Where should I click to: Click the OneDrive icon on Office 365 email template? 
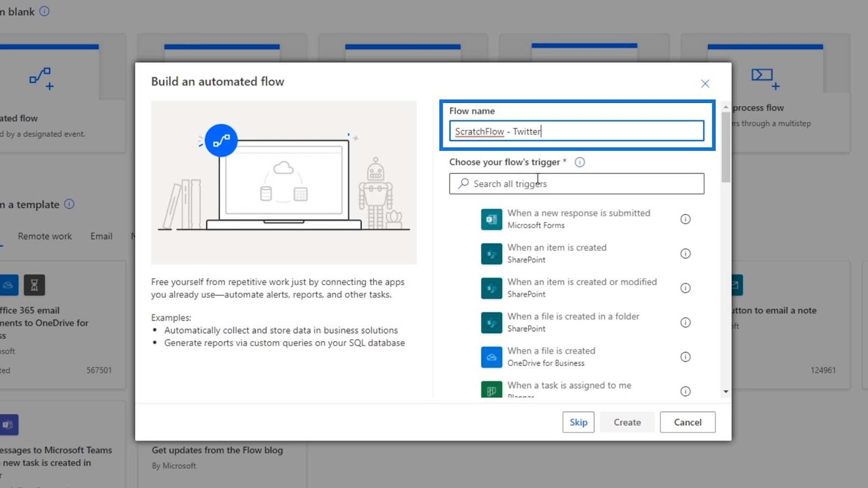(x=8, y=285)
